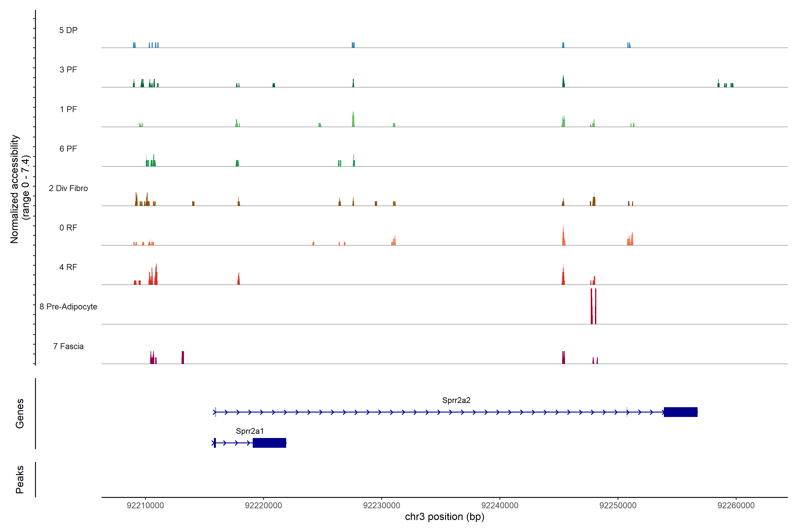Click the 1 PF track label
The image size is (798, 532).
(68, 109)
